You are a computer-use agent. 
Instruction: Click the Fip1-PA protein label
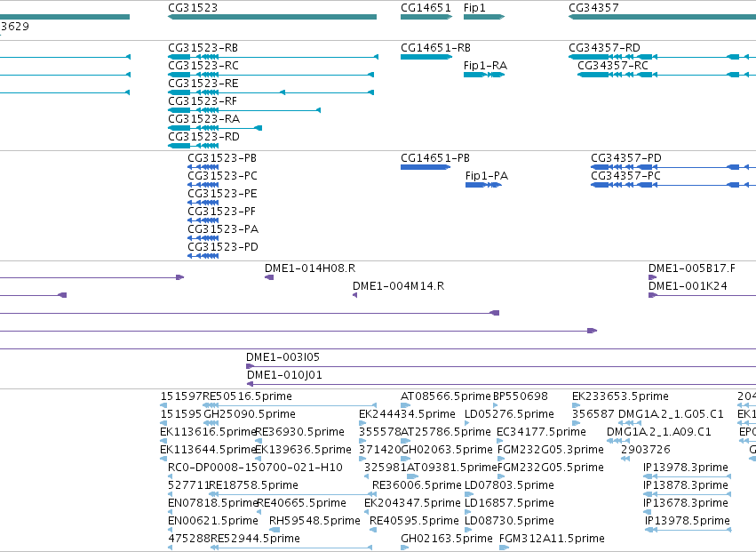pyautogui.click(x=487, y=176)
